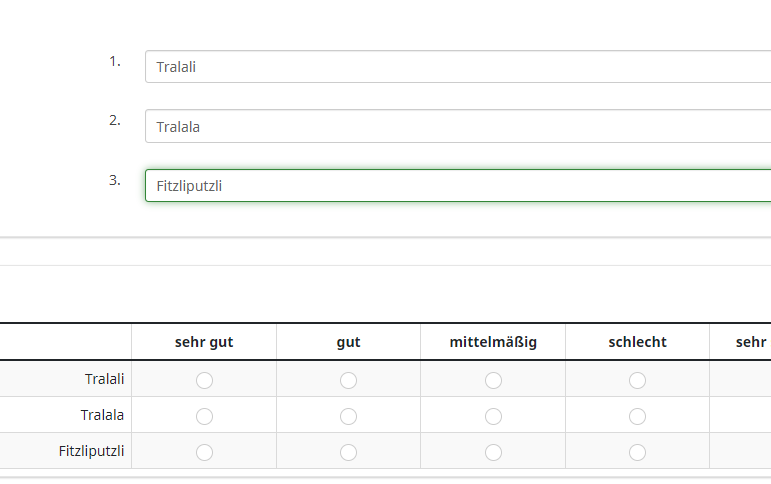Choose 'schlecht' in the Fitzliputzli row

(637, 452)
